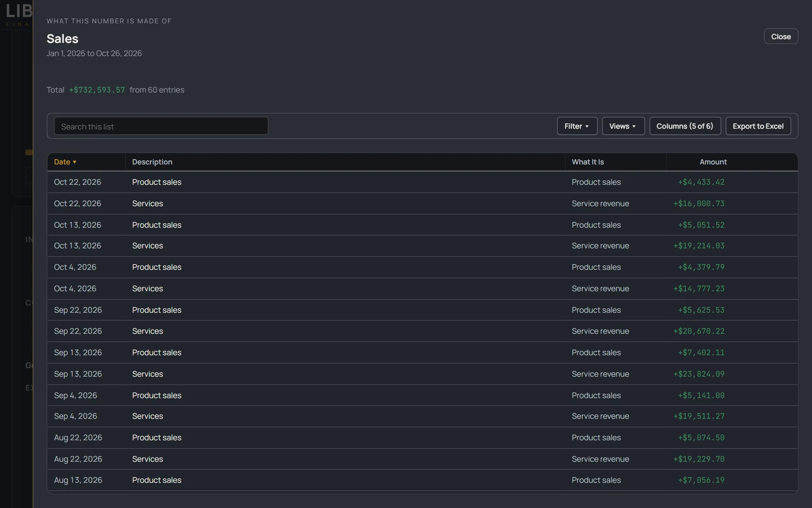Image resolution: width=812 pixels, height=508 pixels.
Task: Click the +$19,511.27 amount
Action: 698,416
